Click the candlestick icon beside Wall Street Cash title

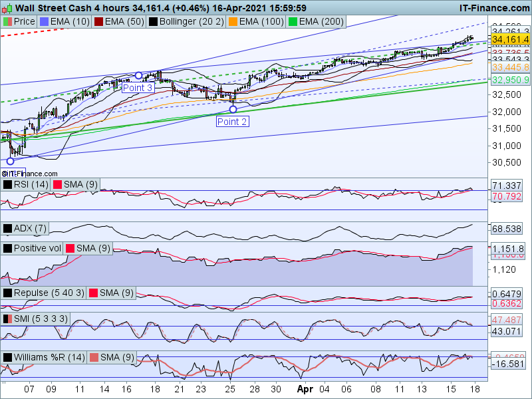(x=7, y=8)
